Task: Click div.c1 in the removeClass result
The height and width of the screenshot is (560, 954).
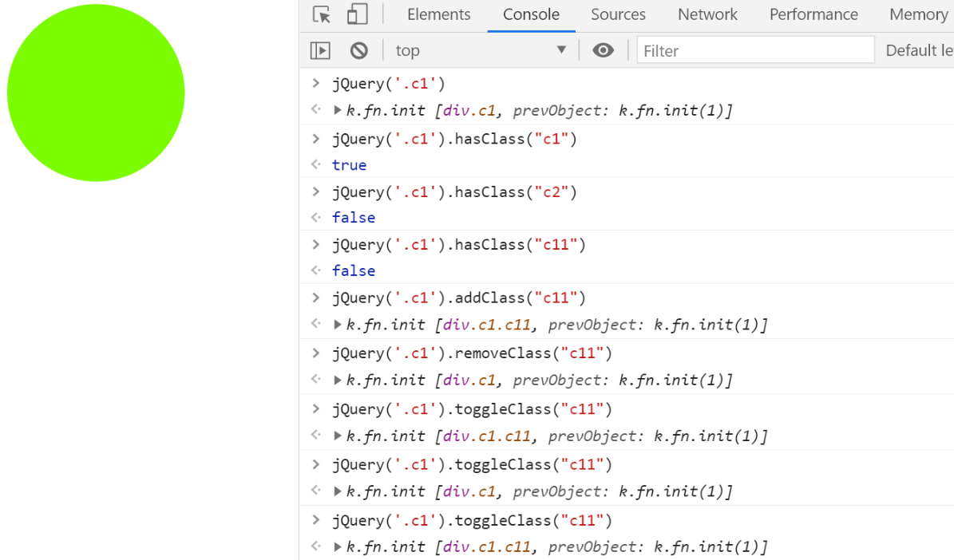Action: [469, 380]
